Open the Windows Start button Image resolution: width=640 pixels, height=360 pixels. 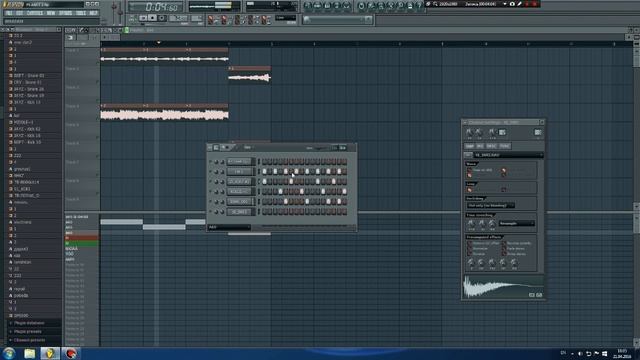[9, 353]
